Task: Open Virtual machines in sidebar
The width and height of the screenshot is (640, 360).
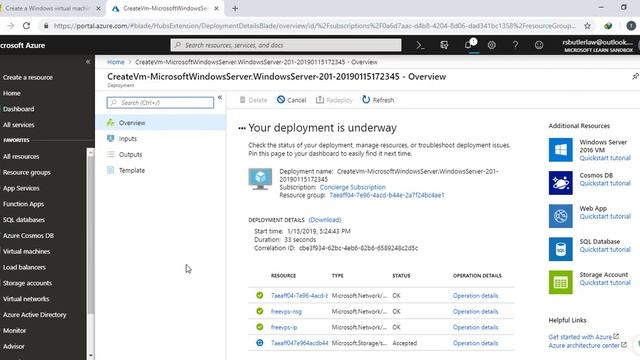Action: point(26,251)
